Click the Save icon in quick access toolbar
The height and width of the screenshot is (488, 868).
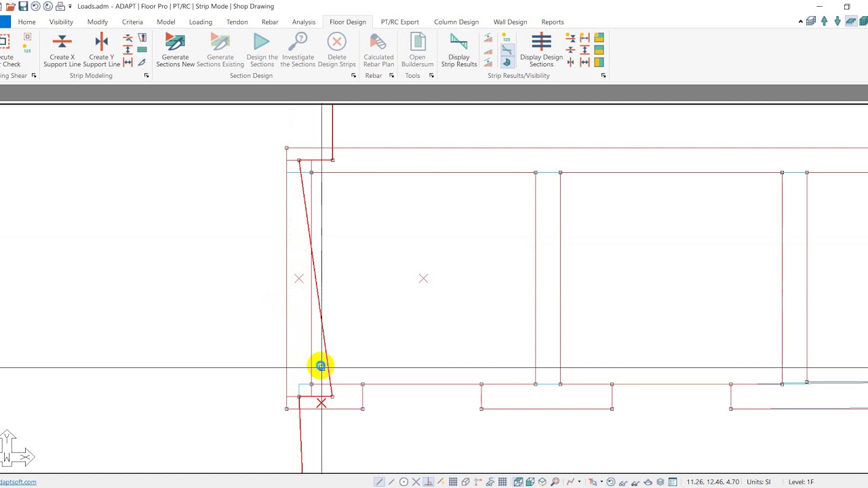[x=22, y=6]
